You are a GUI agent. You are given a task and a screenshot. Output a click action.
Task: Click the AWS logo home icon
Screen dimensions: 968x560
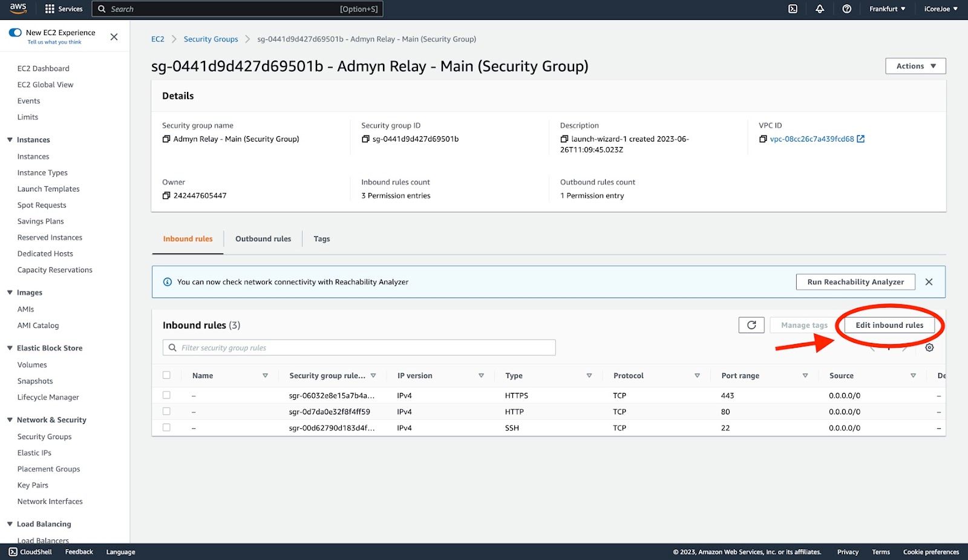tap(18, 8)
